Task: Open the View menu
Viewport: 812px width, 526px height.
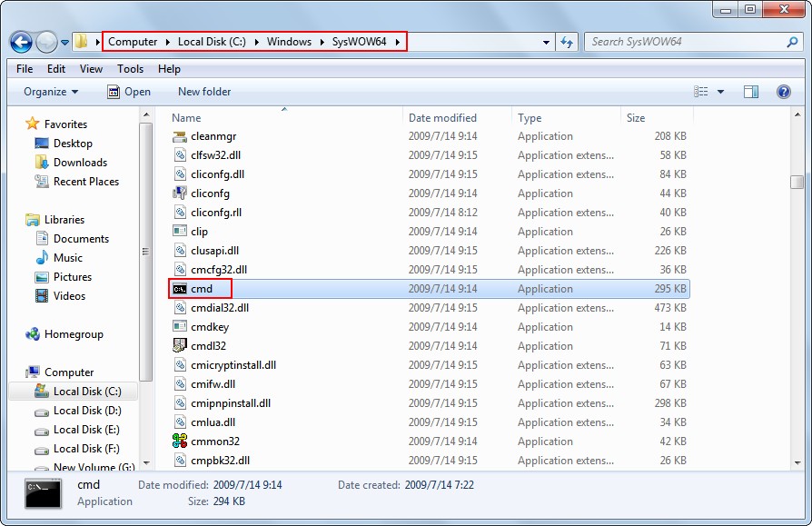Action: pyautogui.click(x=91, y=69)
